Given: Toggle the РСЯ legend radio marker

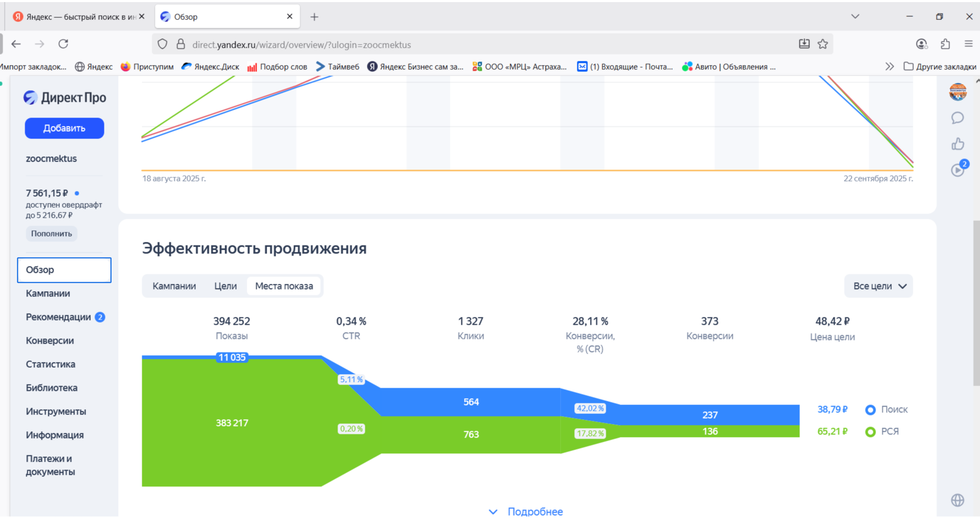Looking at the screenshot, I should 870,432.
